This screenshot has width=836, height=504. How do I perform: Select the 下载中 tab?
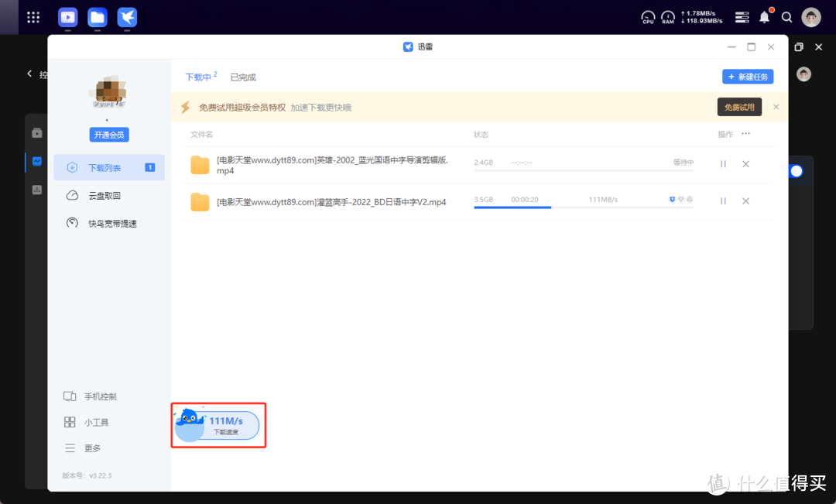pos(198,77)
